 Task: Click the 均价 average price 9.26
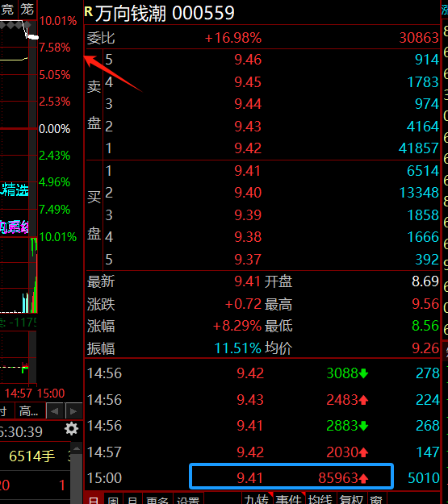click(x=425, y=348)
